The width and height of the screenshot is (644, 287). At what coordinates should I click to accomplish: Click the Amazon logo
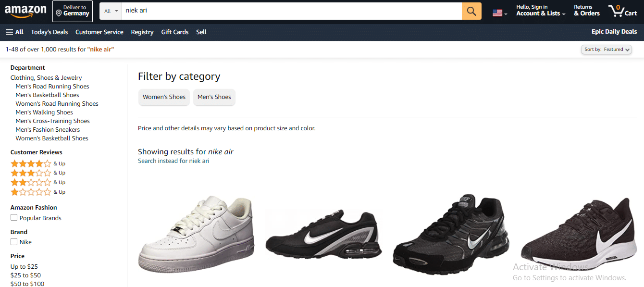[25, 11]
